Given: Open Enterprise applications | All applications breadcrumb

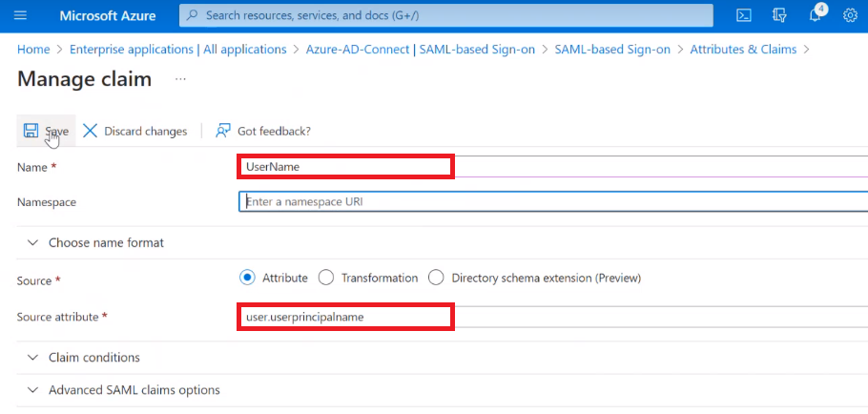Looking at the screenshot, I should click(x=177, y=50).
